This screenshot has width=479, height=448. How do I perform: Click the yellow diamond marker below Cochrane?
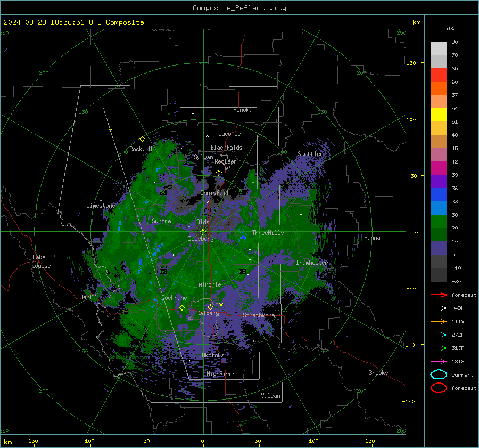[182, 308]
